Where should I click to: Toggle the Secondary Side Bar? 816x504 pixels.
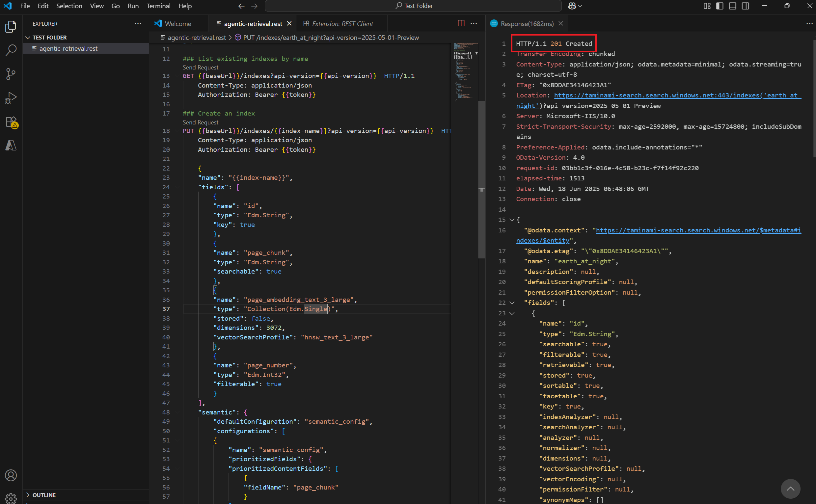point(745,6)
